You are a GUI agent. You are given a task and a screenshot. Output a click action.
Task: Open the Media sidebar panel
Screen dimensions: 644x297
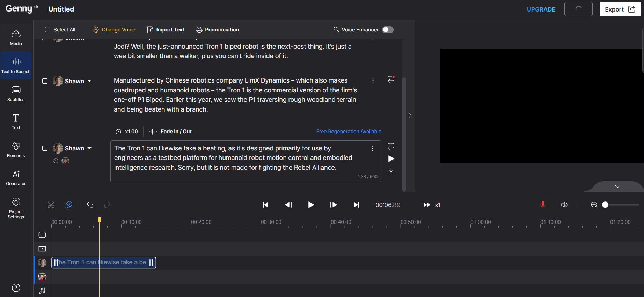16,38
